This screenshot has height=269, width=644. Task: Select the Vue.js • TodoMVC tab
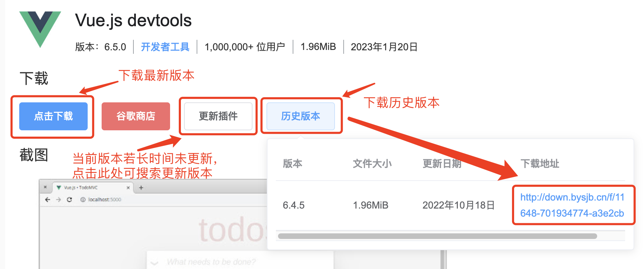[81, 188]
